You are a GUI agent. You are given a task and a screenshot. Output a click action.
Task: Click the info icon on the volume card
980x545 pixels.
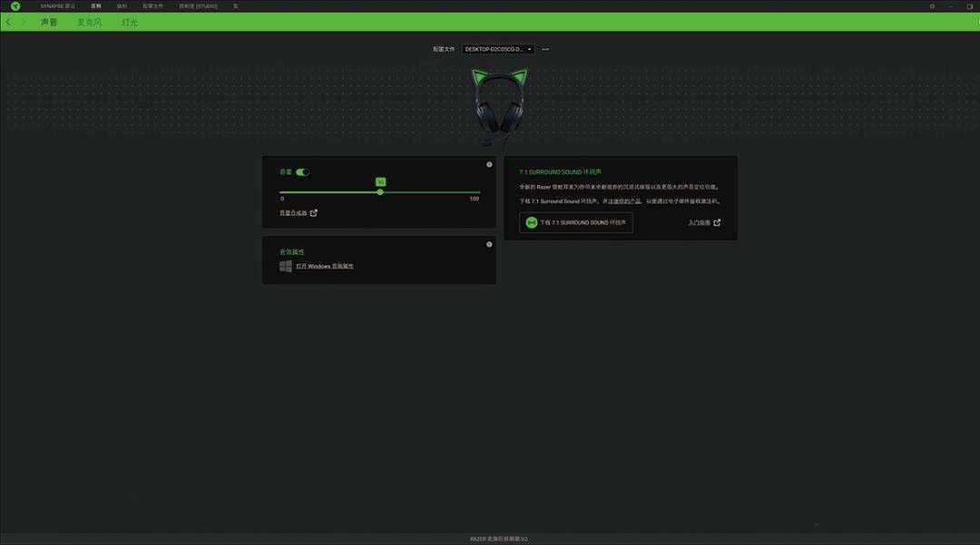pos(489,165)
